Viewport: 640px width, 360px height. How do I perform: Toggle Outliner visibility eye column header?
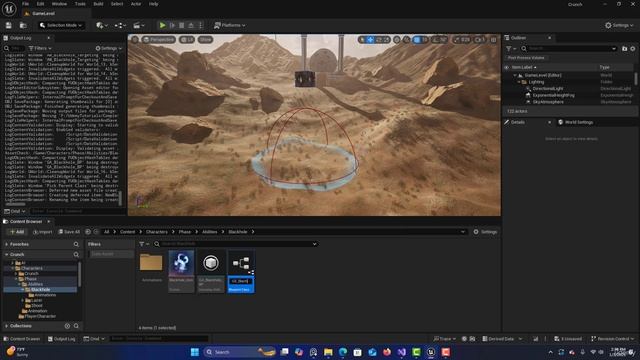click(507, 67)
